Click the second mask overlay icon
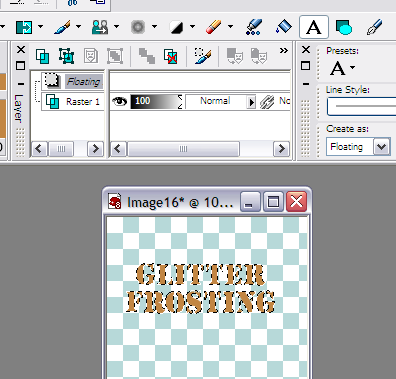The image size is (396, 379). [x=259, y=56]
